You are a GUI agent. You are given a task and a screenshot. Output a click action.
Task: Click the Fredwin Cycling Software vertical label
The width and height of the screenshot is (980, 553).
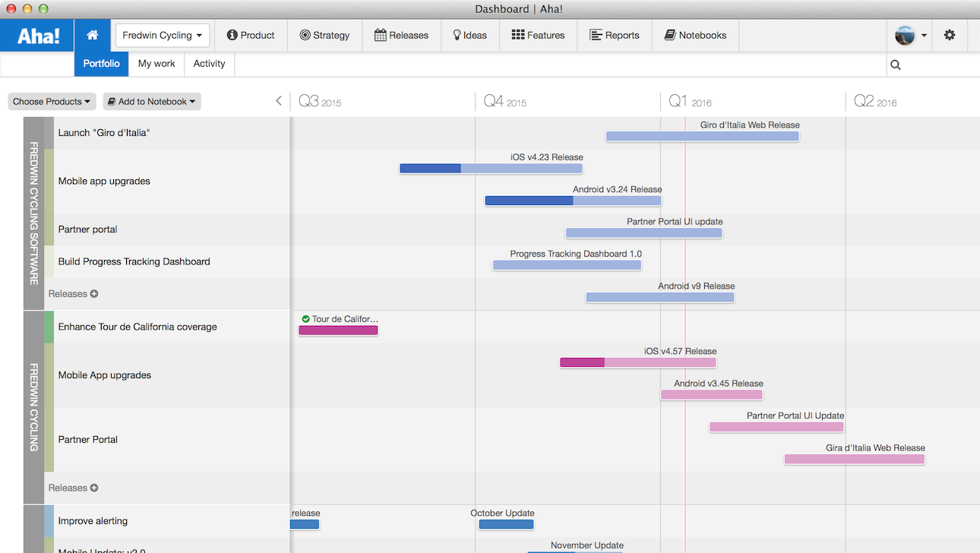pyautogui.click(x=33, y=213)
